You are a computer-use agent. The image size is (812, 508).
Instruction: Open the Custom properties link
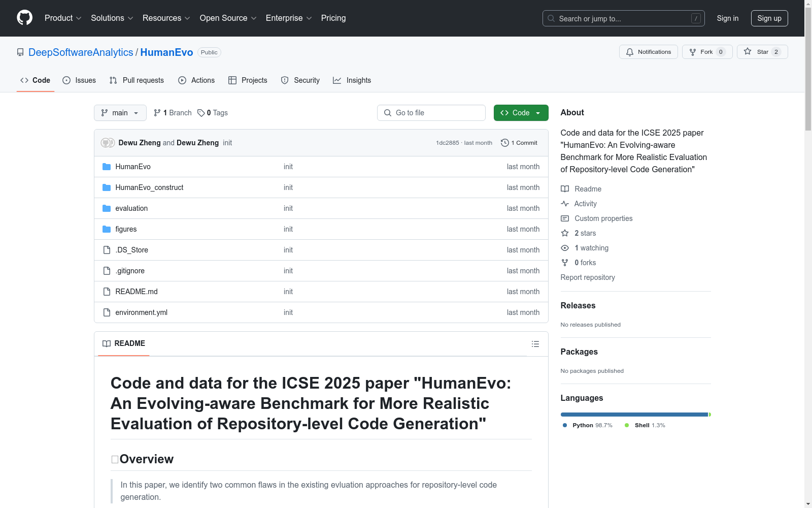click(x=597, y=218)
